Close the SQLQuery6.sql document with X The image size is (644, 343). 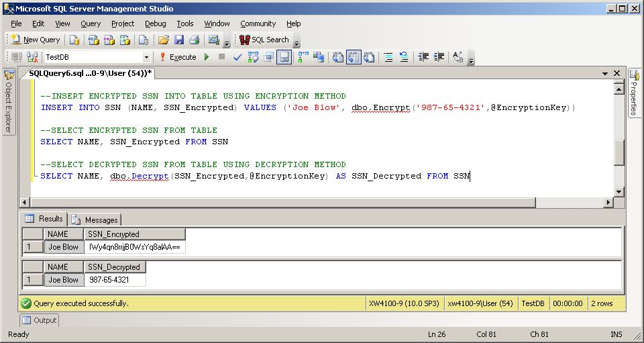click(616, 73)
